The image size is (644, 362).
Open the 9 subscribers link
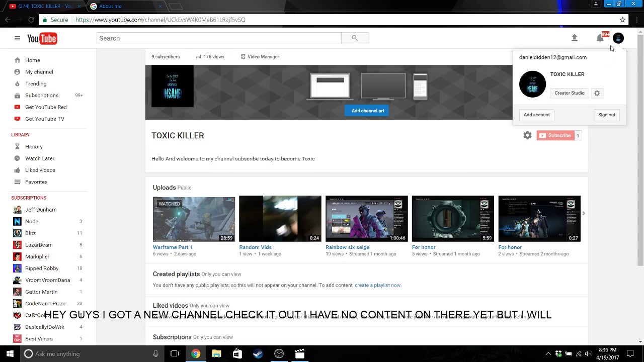166,57
